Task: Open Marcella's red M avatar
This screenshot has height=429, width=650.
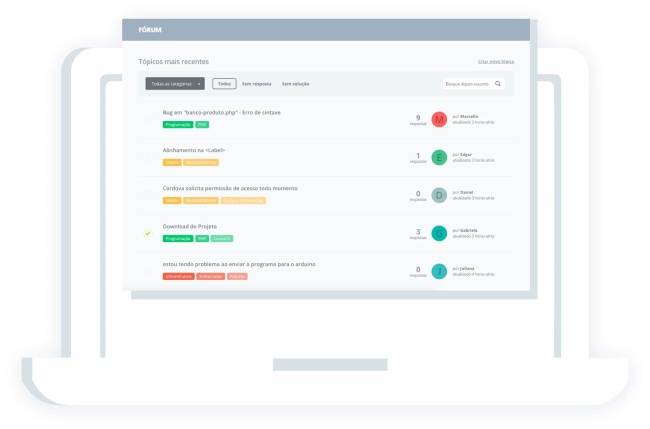Action: (x=439, y=119)
